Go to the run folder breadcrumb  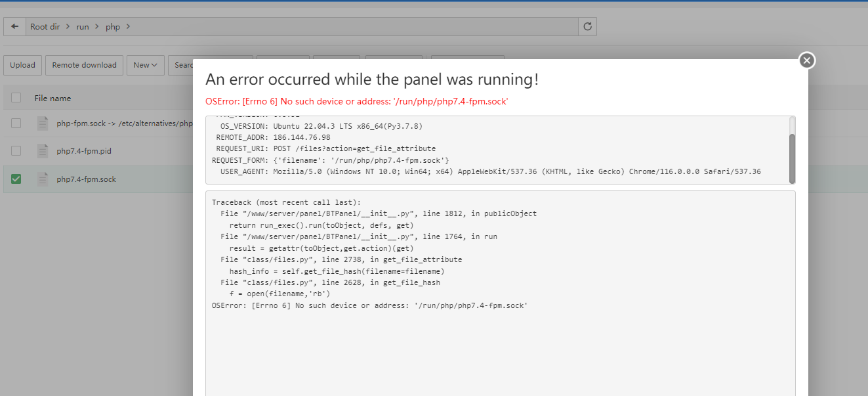[x=82, y=27]
